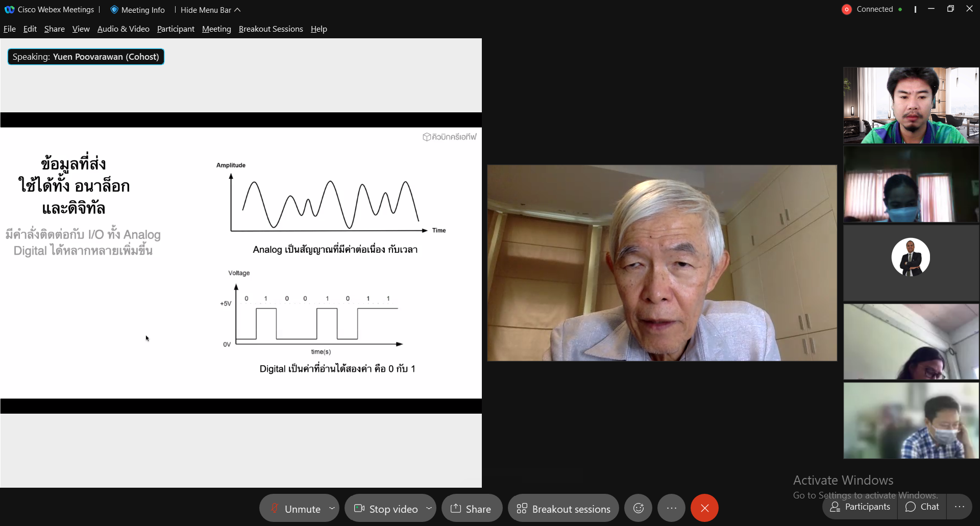Image resolution: width=980 pixels, height=526 pixels.
Task: Click the reactions smiley icon
Action: pos(638,508)
